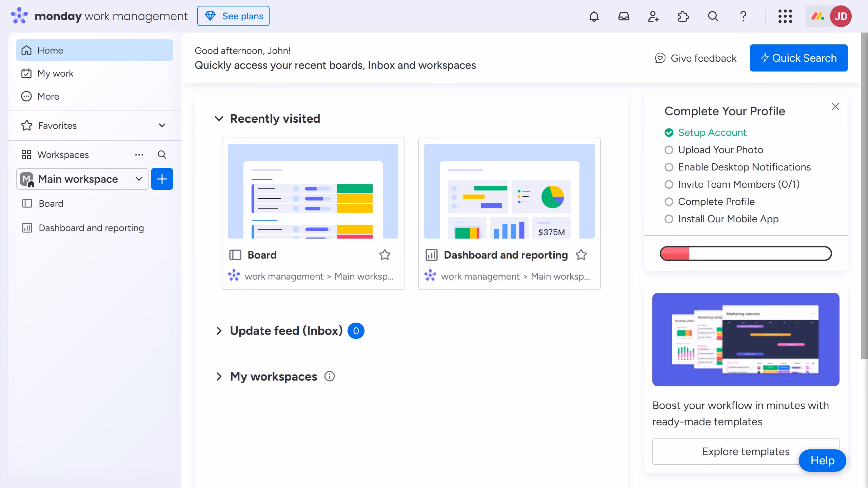Click the JD profile avatar

[x=841, y=16]
